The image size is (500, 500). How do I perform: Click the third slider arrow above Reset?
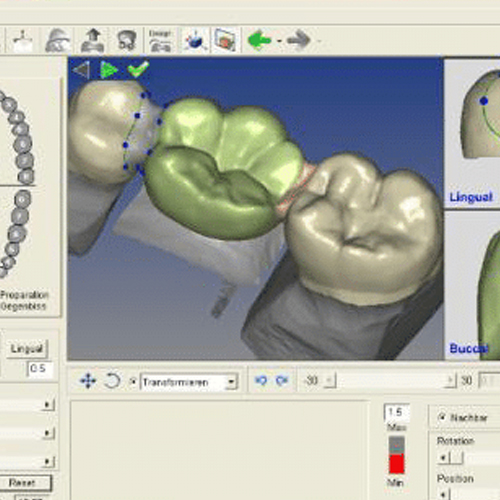point(48,461)
